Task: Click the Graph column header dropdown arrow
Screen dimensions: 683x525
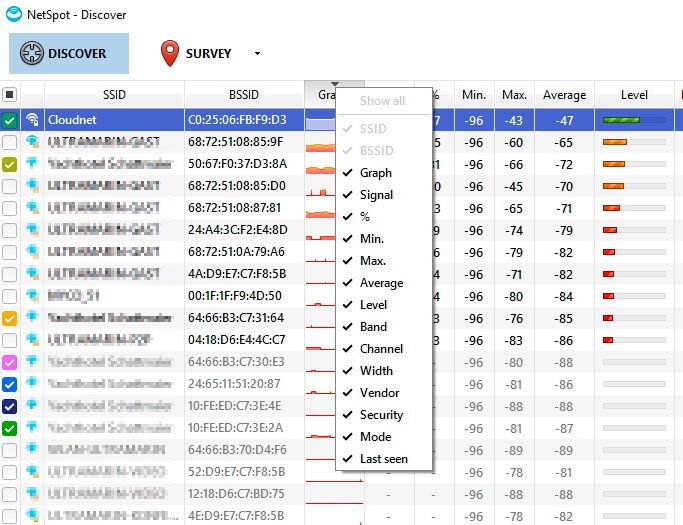Action: tap(335, 83)
